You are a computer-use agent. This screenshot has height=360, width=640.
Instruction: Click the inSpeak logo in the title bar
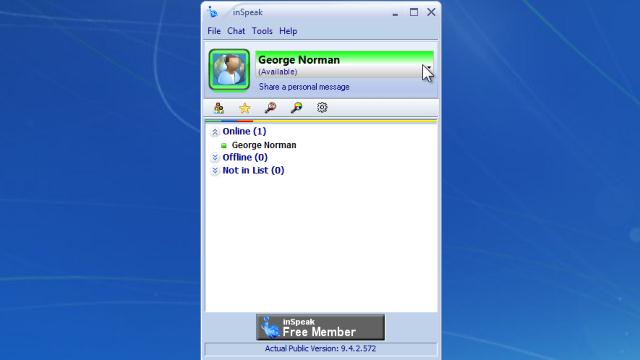click(213, 12)
